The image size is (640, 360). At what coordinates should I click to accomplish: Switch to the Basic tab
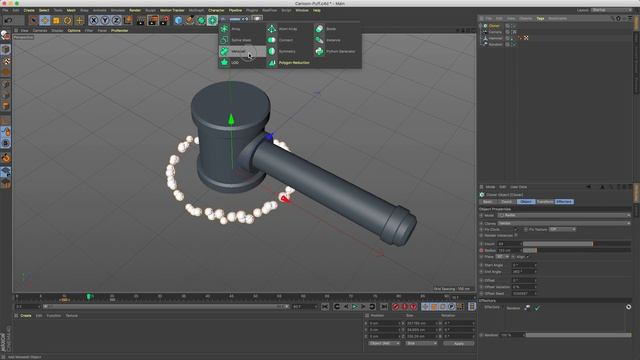pyautogui.click(x=487, y=202)
